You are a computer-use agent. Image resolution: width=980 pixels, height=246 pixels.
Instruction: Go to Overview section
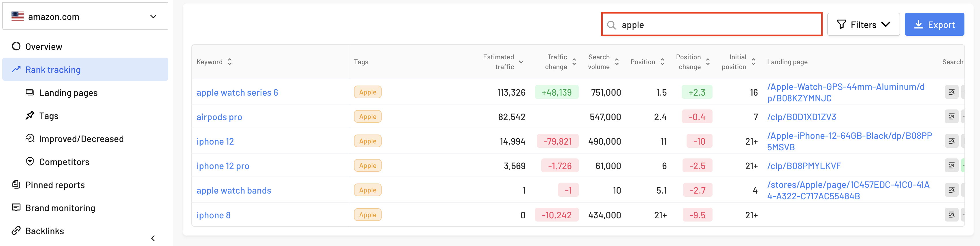[x=85, y=46]
